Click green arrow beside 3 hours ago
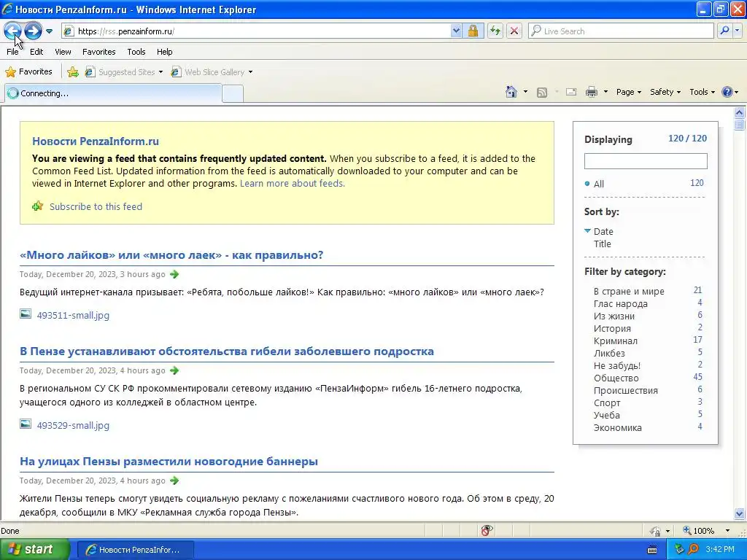This screenshot has height=560, width=747. pyautogui.click(x=174, y=274)
